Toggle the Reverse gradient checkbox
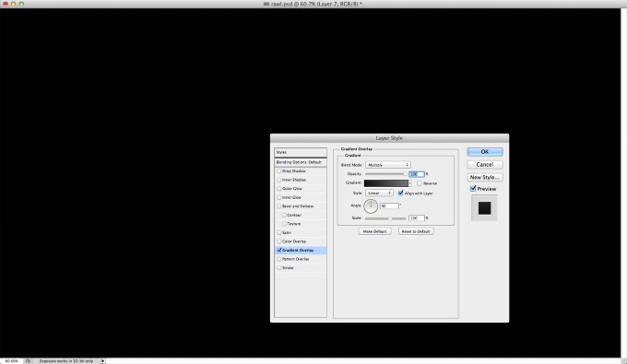Viewport: 627px width, 364px height. (x=419, y=183)
